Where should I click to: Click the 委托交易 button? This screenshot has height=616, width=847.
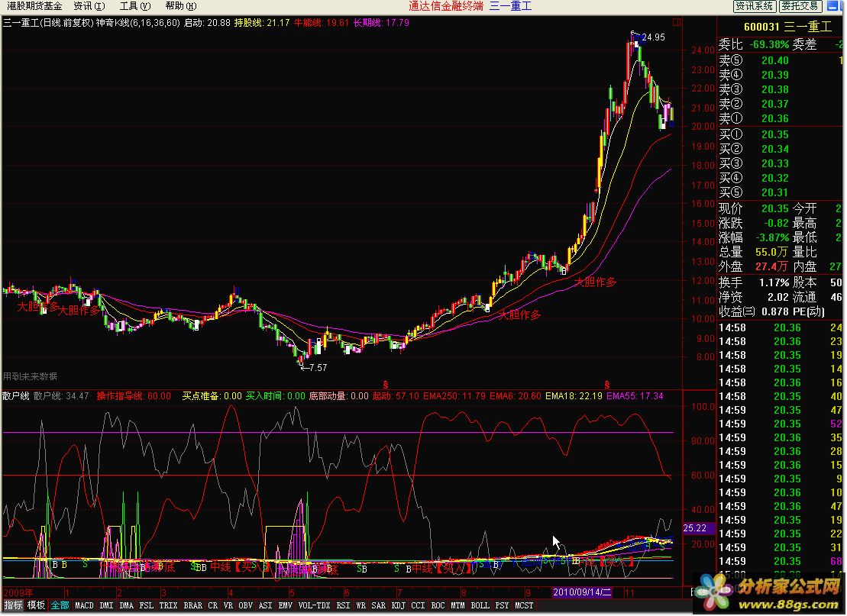pyautogui.click(x=800, y=6)
